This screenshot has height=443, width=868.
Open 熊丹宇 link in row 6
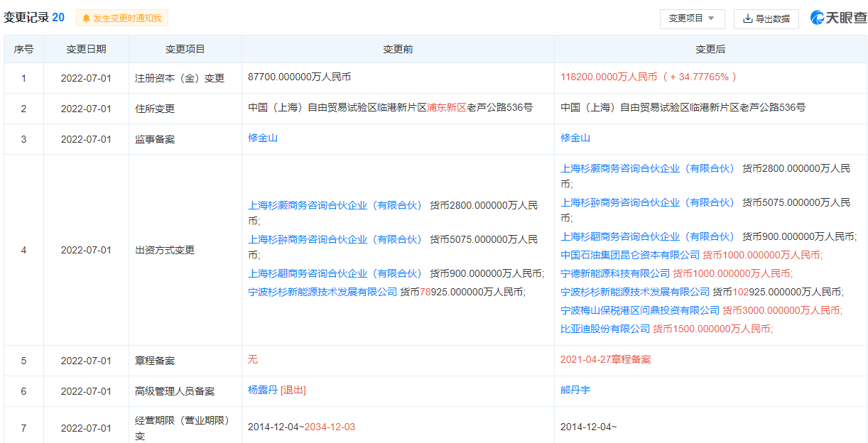pos(575,390)
